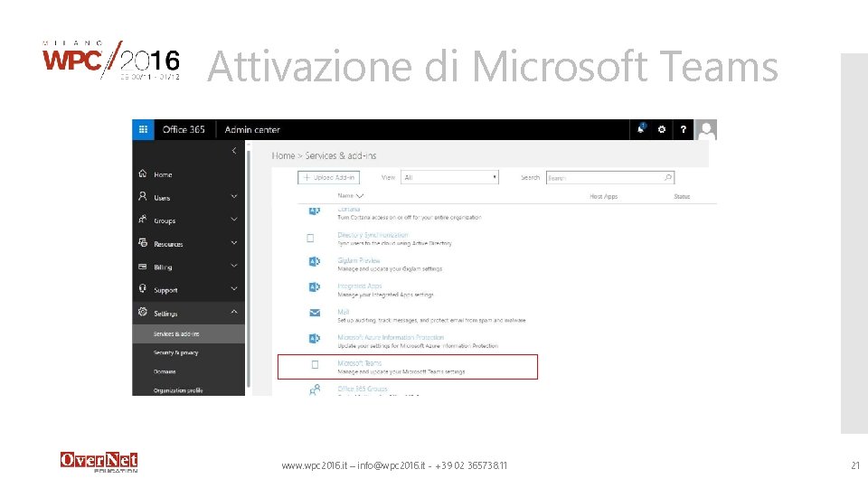
Task: Click Admin center title in header
Action: (252, 129)
